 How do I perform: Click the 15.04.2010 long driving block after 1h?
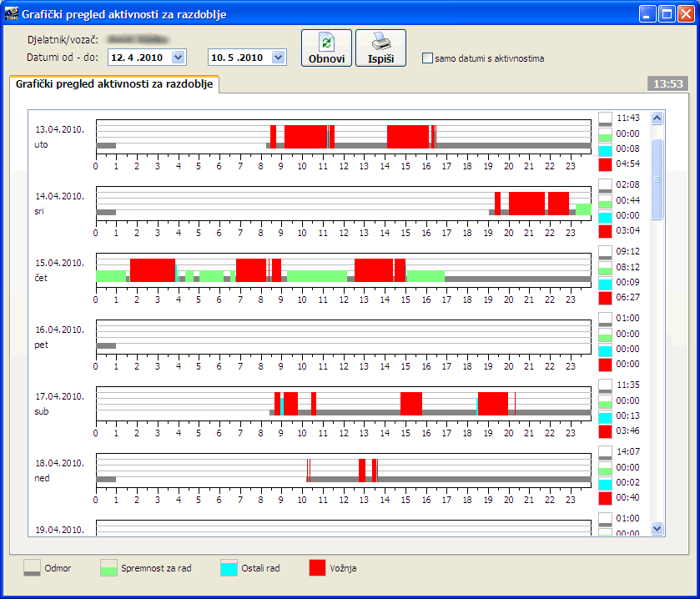[x=152, y=269]
